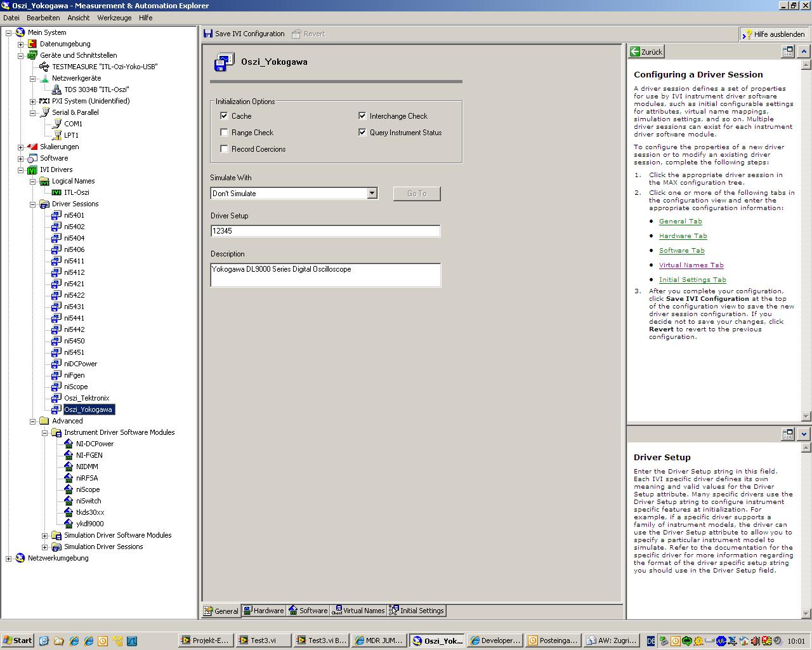The width and height of the screenshot is (812, 650).
Task: Open the Datei menu
Action: [x=11, y=18]
